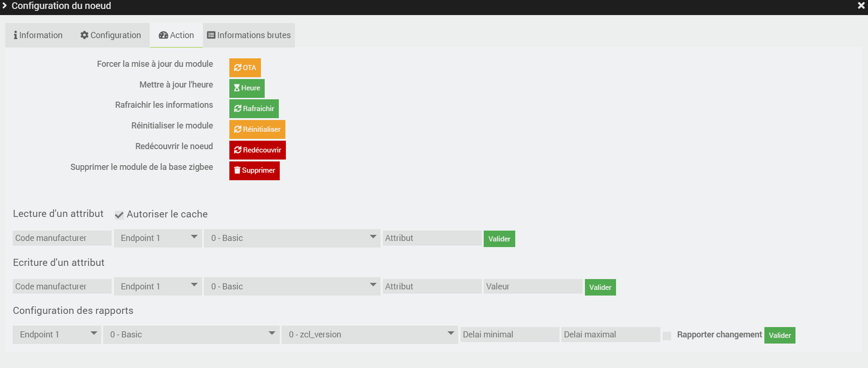
Task: Open the Endpoint dropdown in Configuration des rapports
Action: coord(57,335)
